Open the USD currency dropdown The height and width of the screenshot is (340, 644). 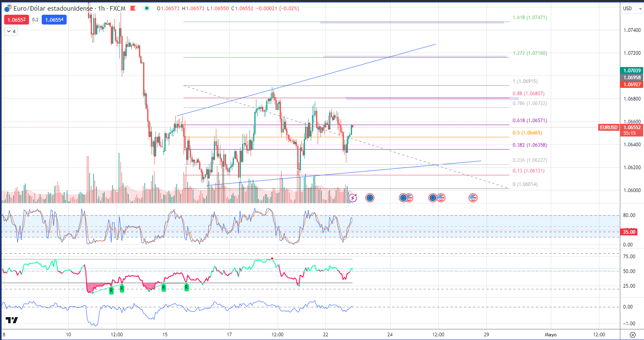(x=632, y=8)
